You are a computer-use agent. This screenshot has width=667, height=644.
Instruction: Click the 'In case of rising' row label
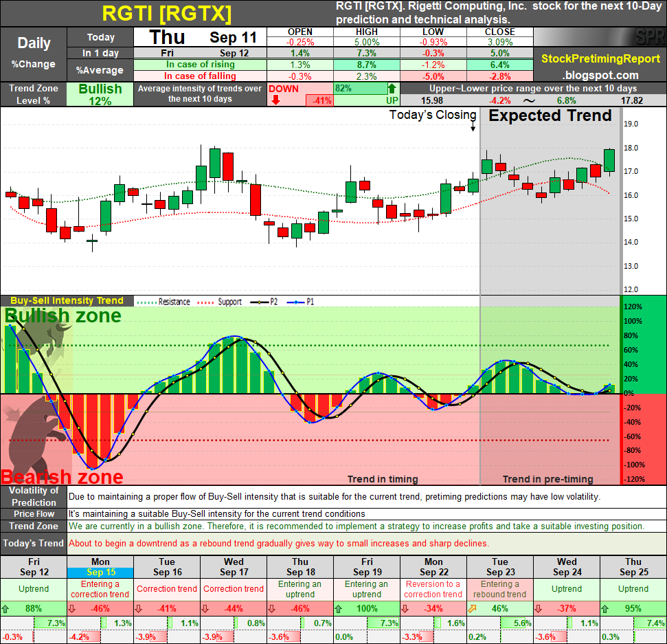201,65
